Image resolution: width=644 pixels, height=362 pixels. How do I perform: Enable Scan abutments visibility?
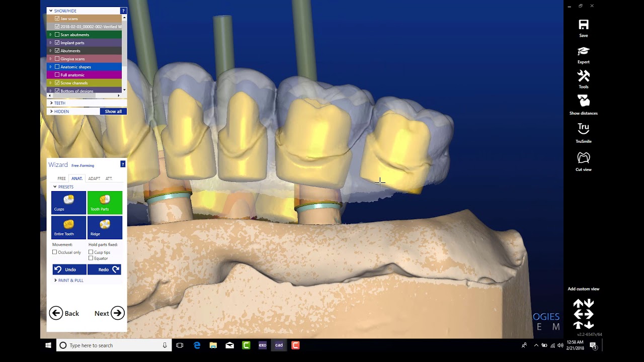(x=57, y=35)
